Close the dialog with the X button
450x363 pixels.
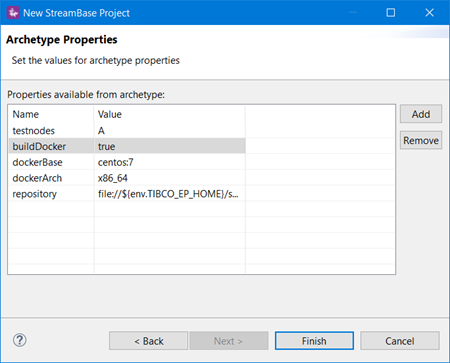click(x=429, y=13)
